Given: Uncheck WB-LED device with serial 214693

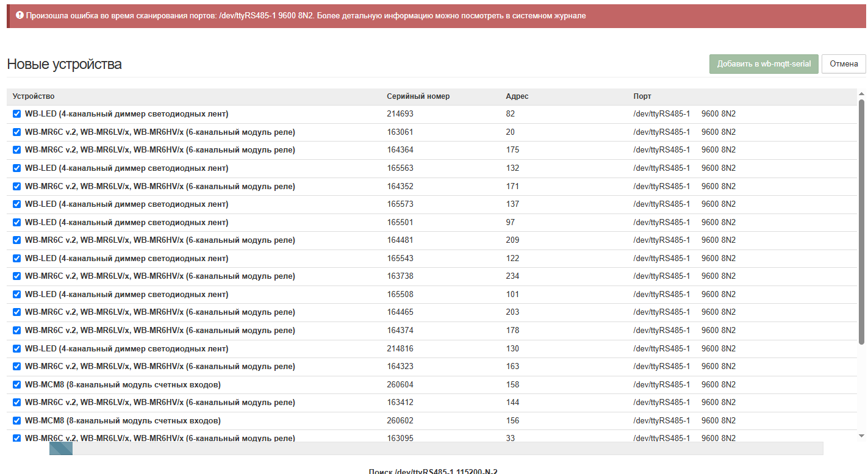Looking at the screenshot, I should 16,113.
